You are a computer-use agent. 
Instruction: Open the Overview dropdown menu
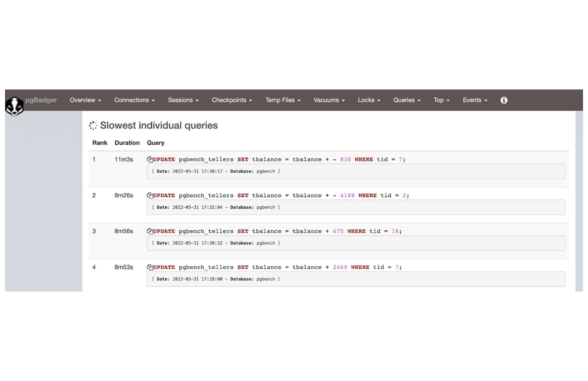click(x=85, y=100)
